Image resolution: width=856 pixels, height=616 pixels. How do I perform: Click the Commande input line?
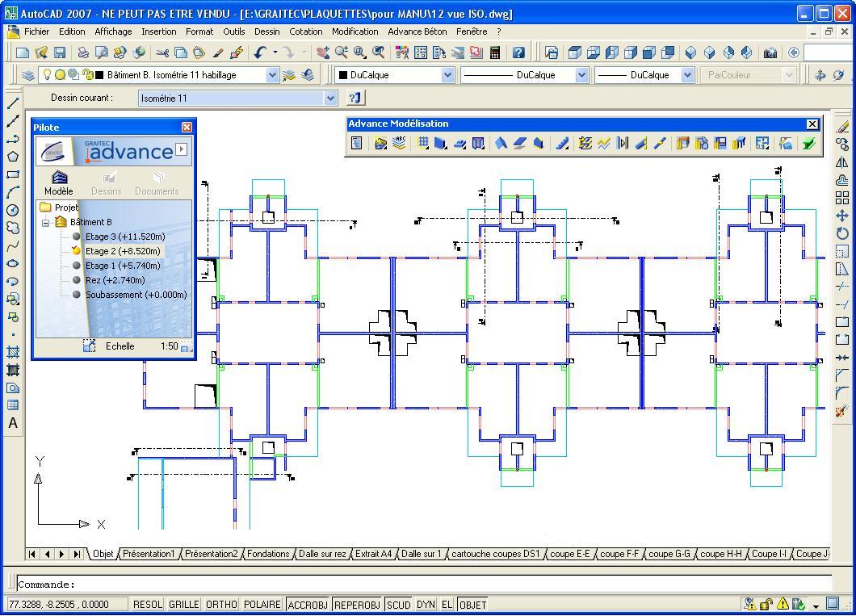point(424,585)
